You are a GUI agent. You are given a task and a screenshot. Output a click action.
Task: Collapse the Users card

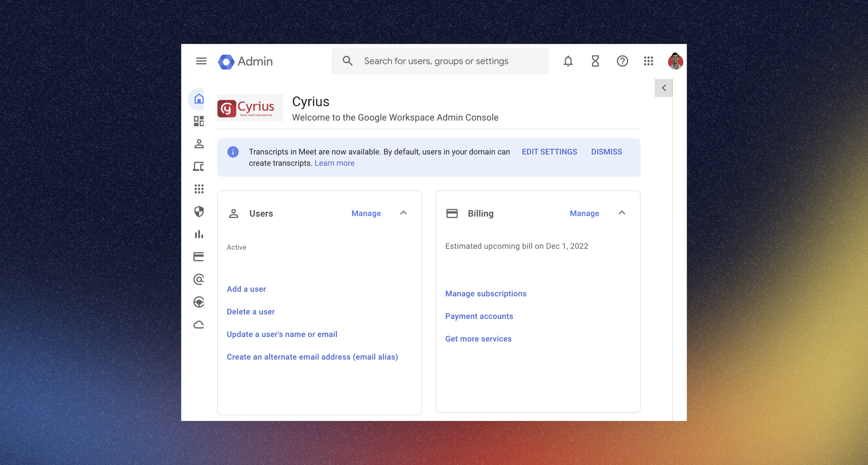coord(403,213)
